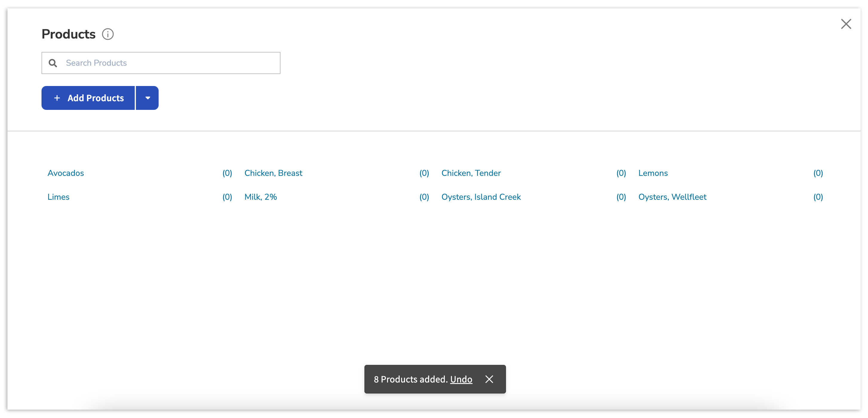Click the (0) count next to Lemons

pos(818,173)
